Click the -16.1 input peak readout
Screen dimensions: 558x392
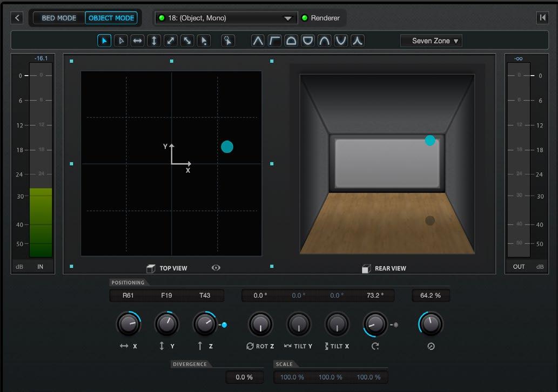(41, 58)
